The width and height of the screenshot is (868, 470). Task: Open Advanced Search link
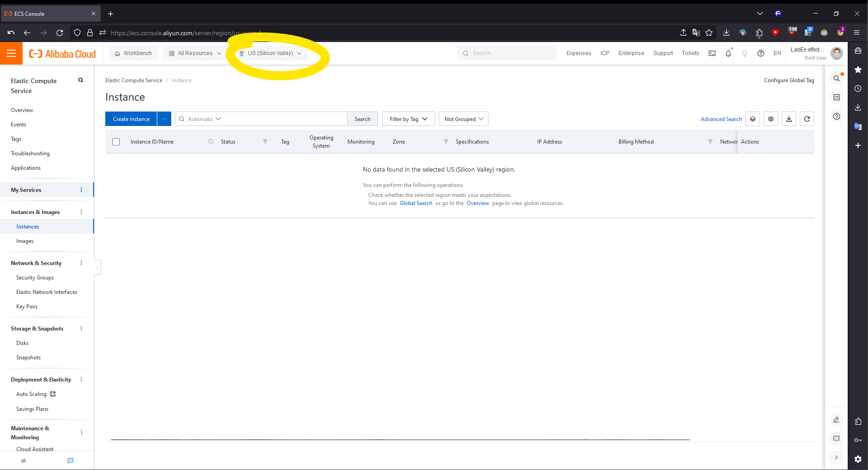pos(721,119)
